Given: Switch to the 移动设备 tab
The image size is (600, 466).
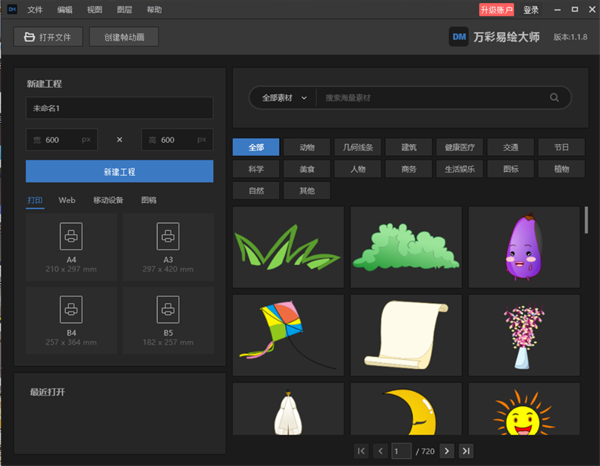Looking at the screenshot, I should click(x=108, y=200).
